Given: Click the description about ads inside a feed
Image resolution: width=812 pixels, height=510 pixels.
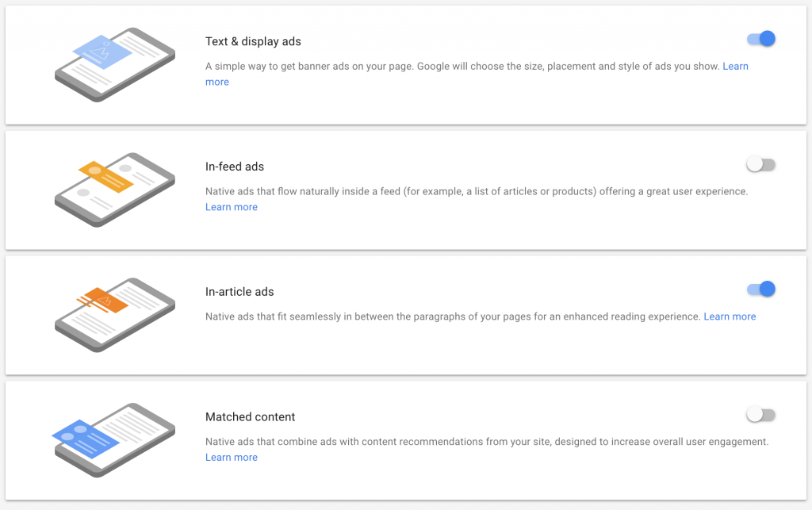Looking at the screenshot, I should point(477,192).
